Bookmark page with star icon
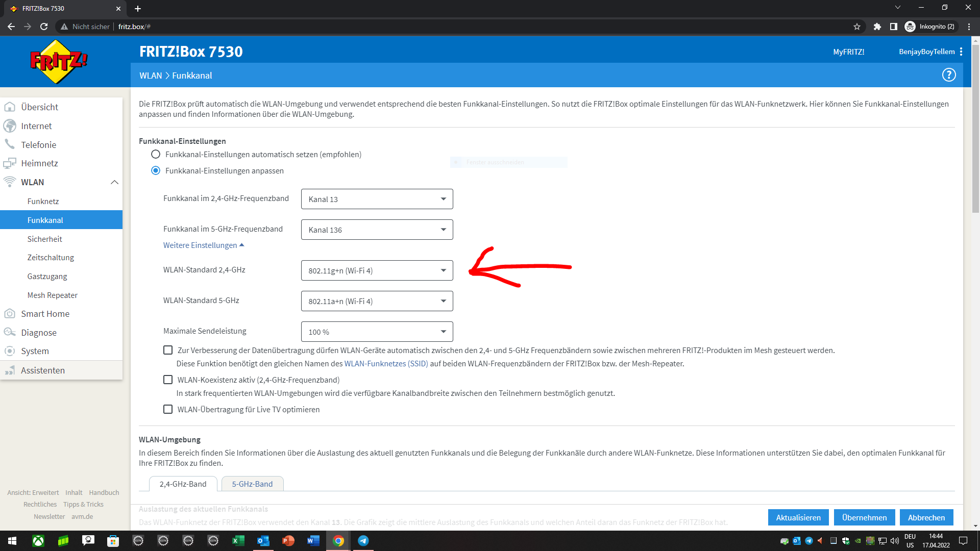The height and width of the screenshot is (551, 980). coord(857,27)
